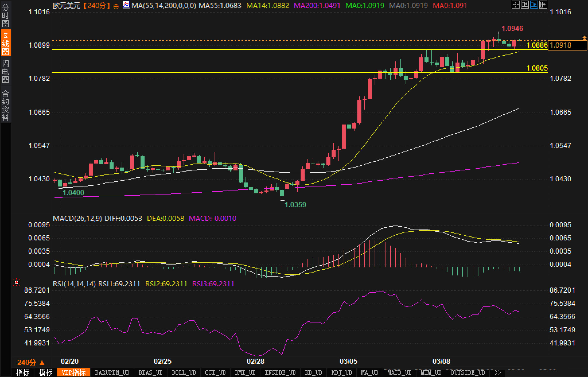The height and width of the screenshot is (377, 588).
Task: Select the BOLL_UD indicator
Action: 184,372
